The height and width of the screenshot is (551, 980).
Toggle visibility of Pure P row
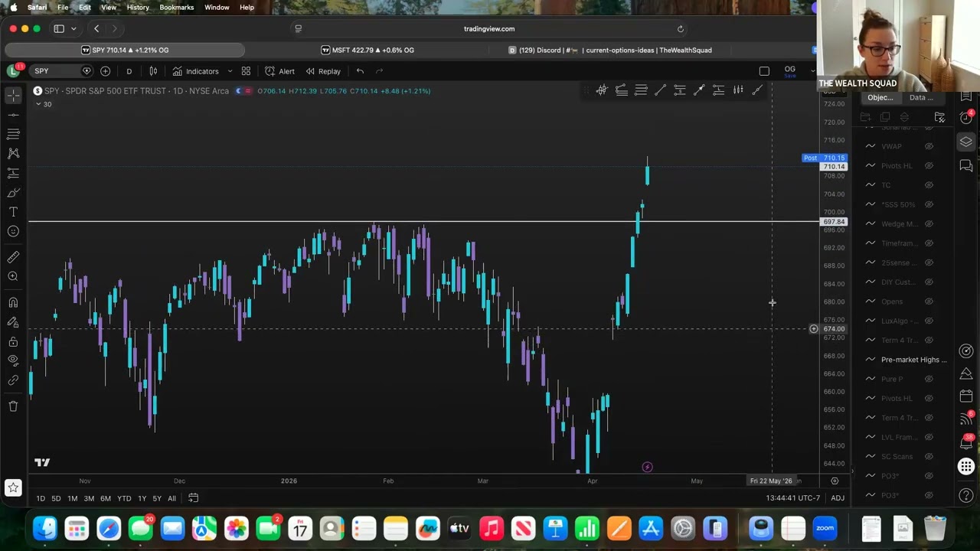[x=929, y=379]
